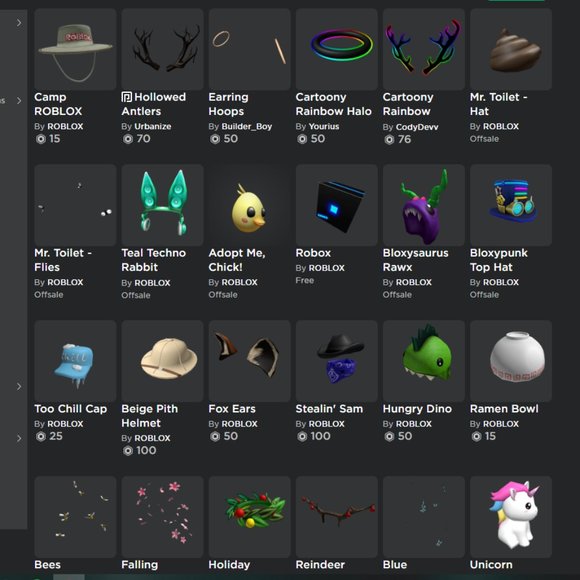Click the Robux icon beside Stealin' Sam price
The height and width of the screenshot is (580, 580).
(x=302, y=436)
